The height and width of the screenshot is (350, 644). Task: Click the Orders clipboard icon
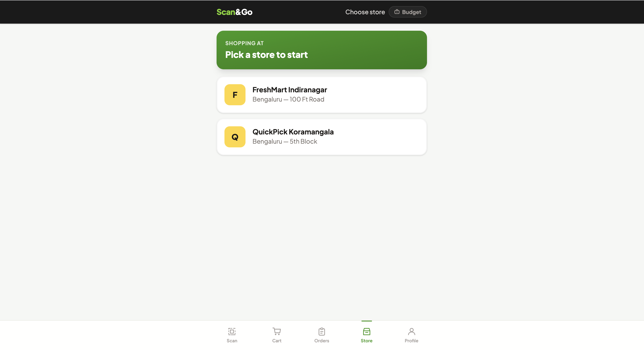tap(322, 332)
